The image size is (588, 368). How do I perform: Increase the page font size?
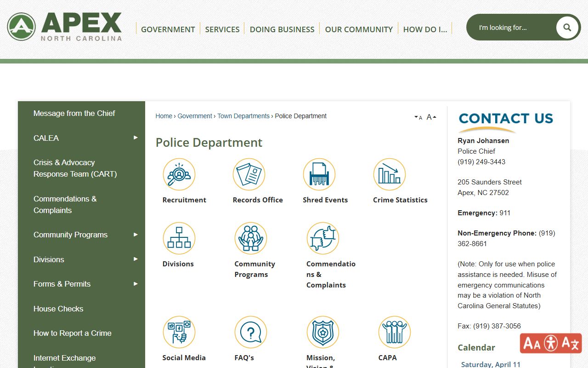(431, 117)
